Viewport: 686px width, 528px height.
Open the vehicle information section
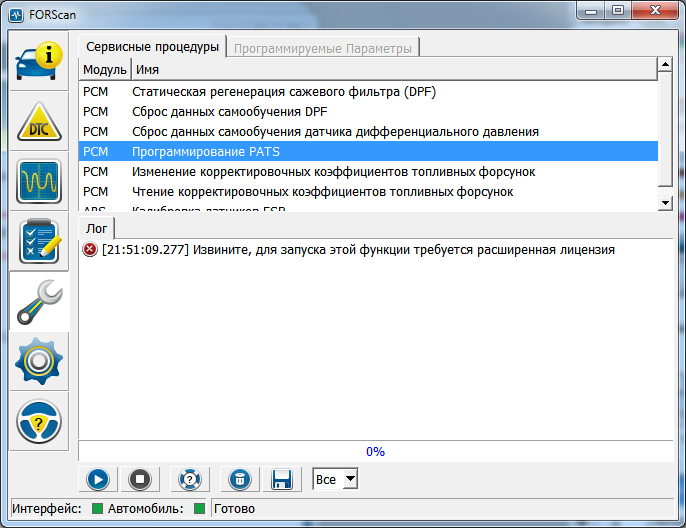pos(39,61)
